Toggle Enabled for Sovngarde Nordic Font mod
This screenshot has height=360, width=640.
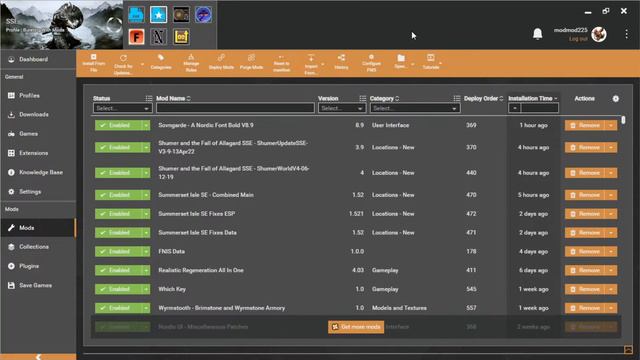tap(118, 125)
